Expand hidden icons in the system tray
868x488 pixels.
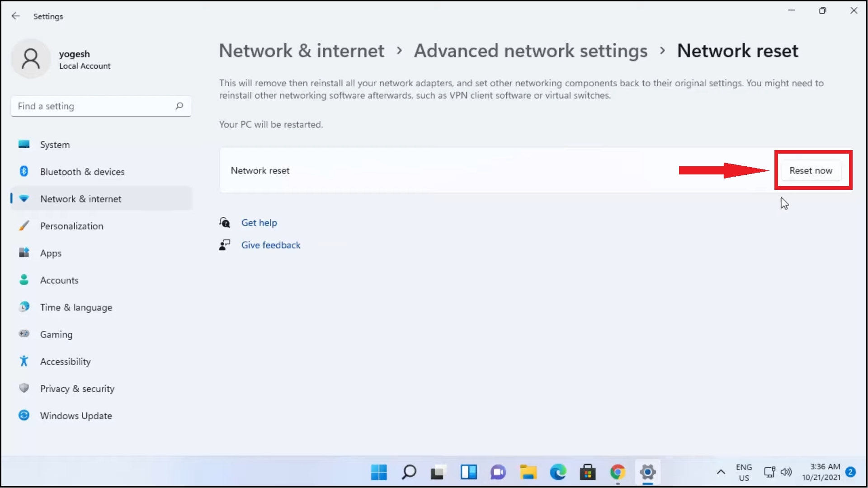pyautogui.click(x=721, y=473)
